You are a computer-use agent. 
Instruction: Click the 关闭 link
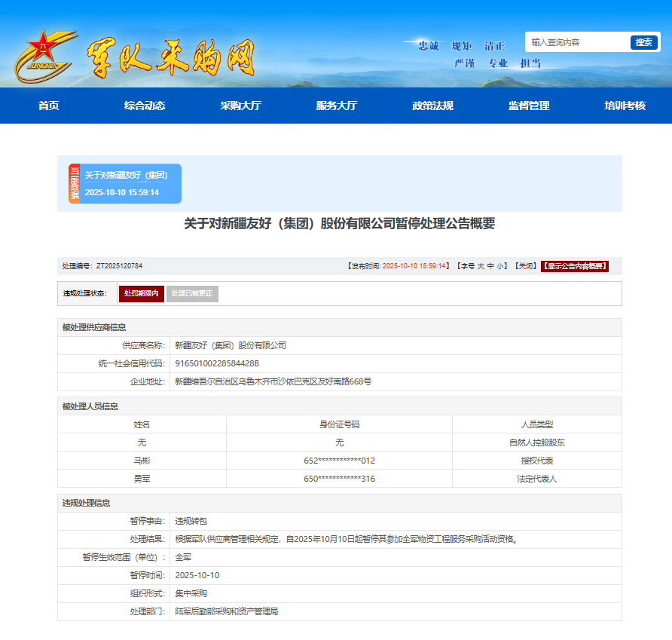[x=526, y=266]
